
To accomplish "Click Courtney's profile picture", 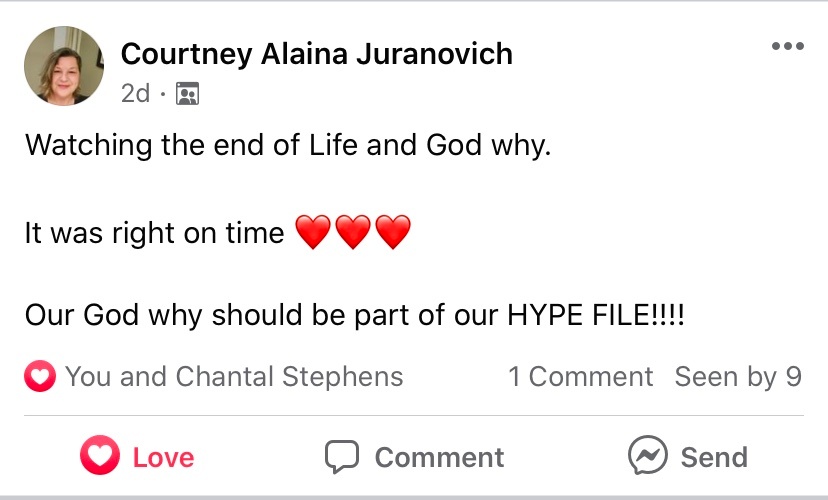I will point(64,66).
